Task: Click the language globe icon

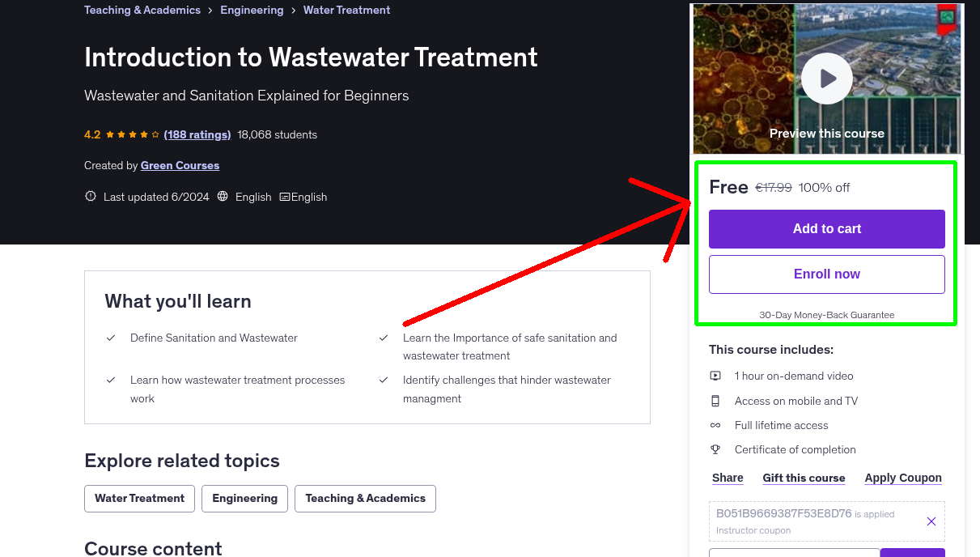Action: pyautogui.click(x=223, y=196)
